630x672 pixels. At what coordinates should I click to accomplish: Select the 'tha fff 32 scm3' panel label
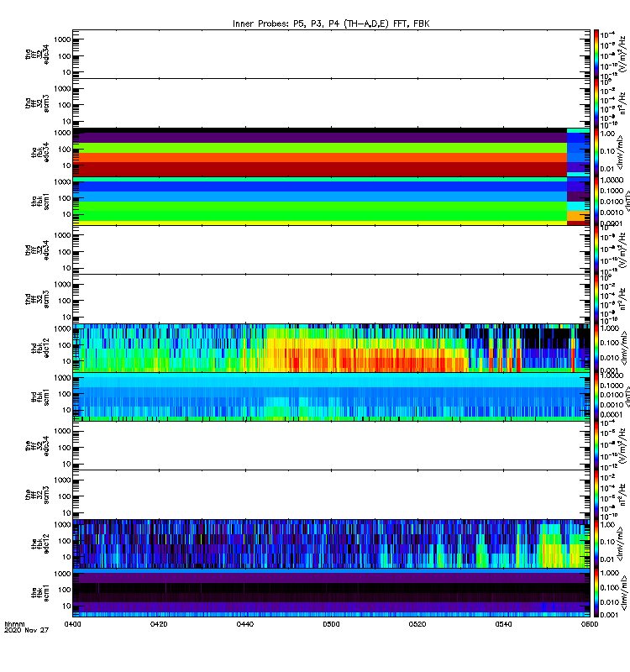coord(37,103)
